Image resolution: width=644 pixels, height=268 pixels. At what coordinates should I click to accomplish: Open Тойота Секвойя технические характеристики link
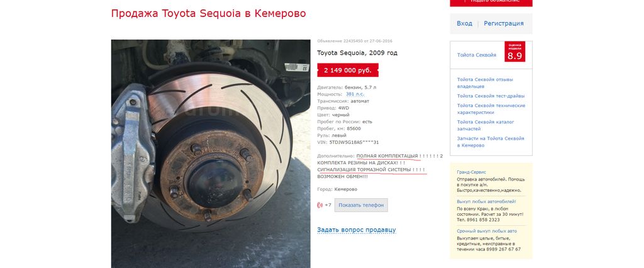click(491, 109)
